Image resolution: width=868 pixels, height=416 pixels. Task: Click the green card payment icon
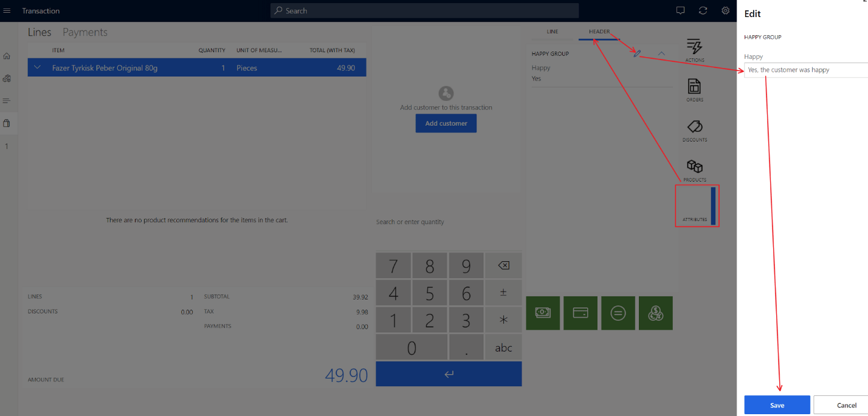(580, 313)
